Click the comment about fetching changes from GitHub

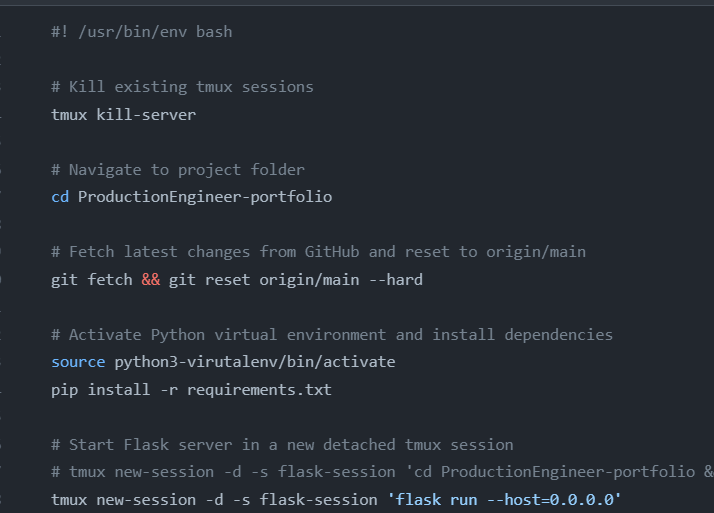[318, 252]
